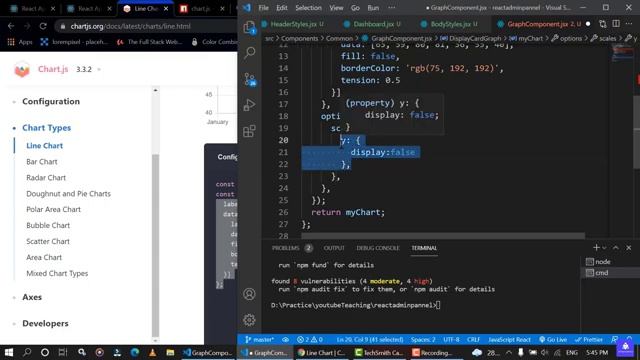Open the terminal launch profile dropdown arrow

tap(604, 247)
